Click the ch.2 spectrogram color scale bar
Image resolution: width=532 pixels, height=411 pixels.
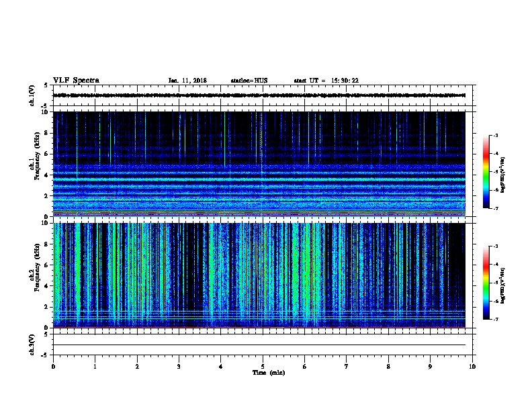486,283
